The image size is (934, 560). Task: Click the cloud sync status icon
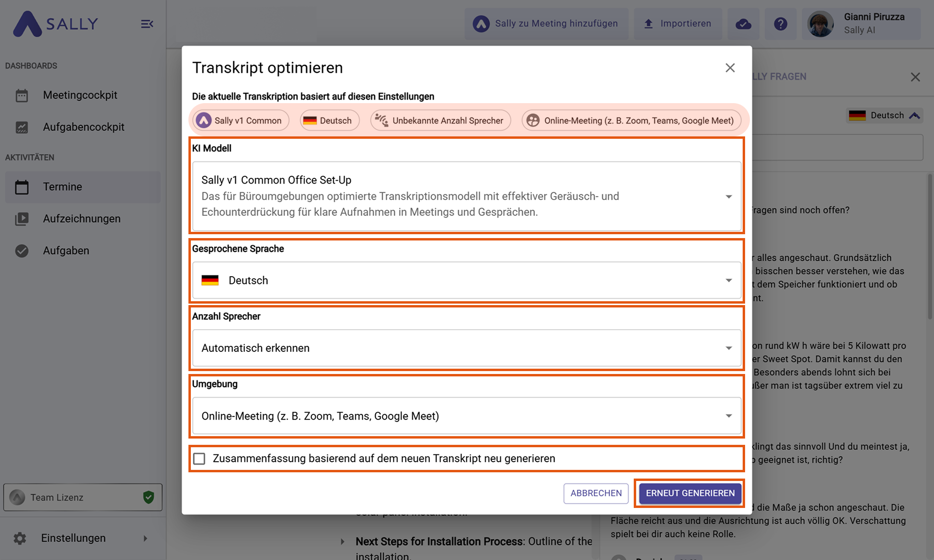click(x=743, y=24)
